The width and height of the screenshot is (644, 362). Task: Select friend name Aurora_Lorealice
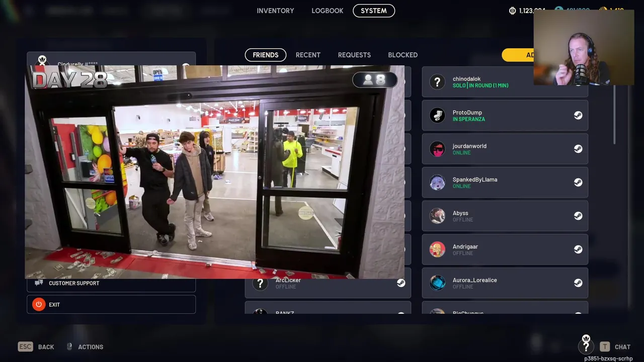coord(474,280)
